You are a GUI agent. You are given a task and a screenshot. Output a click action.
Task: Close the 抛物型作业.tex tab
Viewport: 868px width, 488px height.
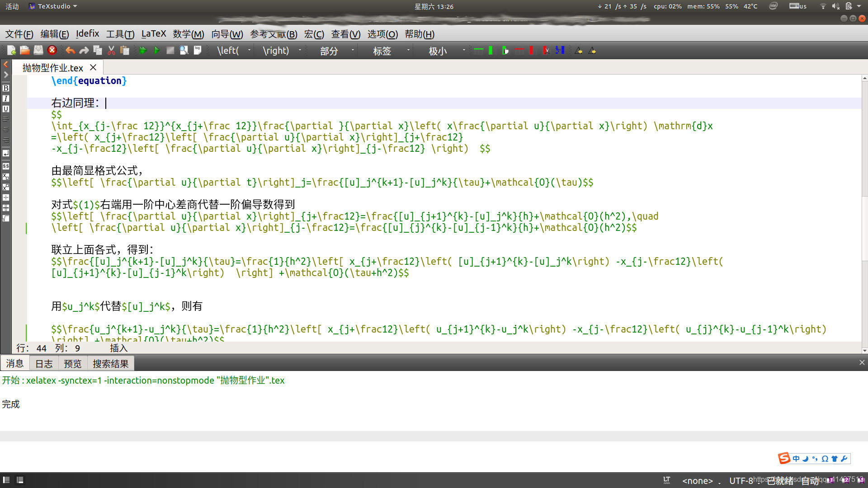(93, 68)
